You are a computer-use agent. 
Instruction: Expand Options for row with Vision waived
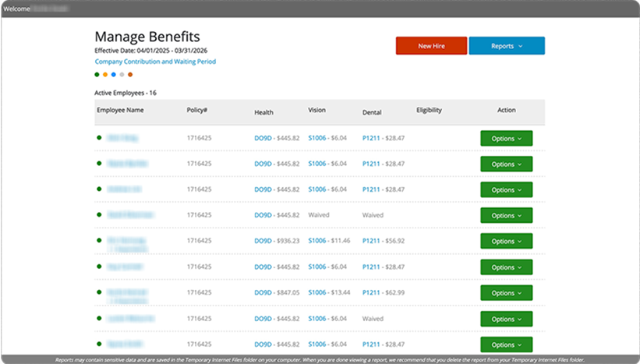click(506, 215)
